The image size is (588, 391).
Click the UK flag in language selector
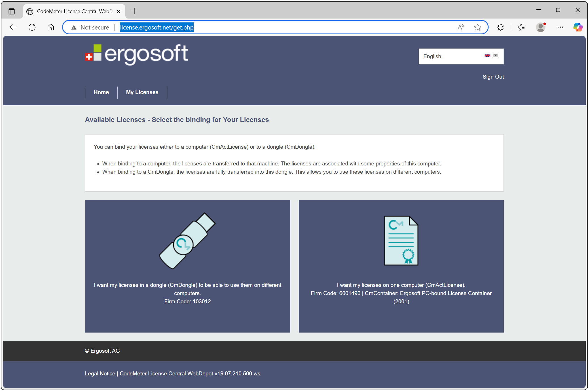tap(487, 55)
